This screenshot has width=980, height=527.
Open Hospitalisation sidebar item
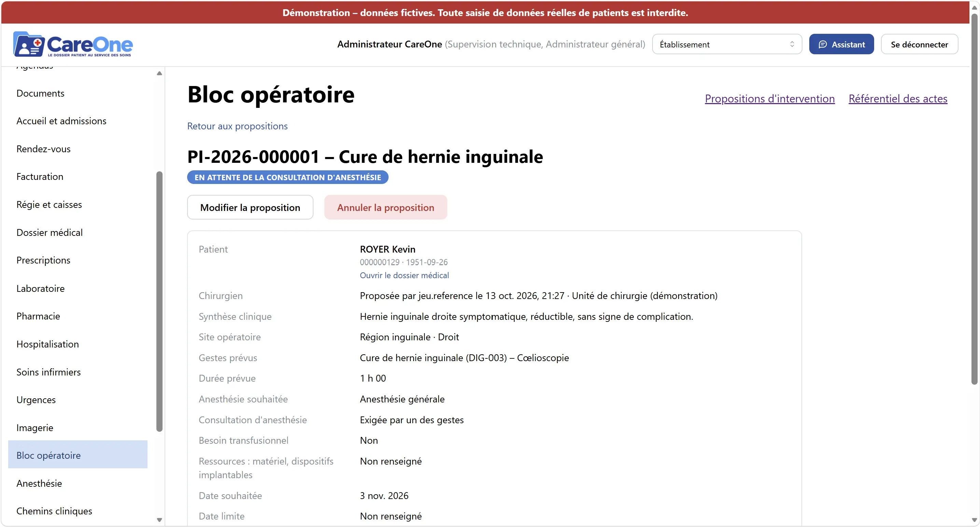(x=78, y=344)
